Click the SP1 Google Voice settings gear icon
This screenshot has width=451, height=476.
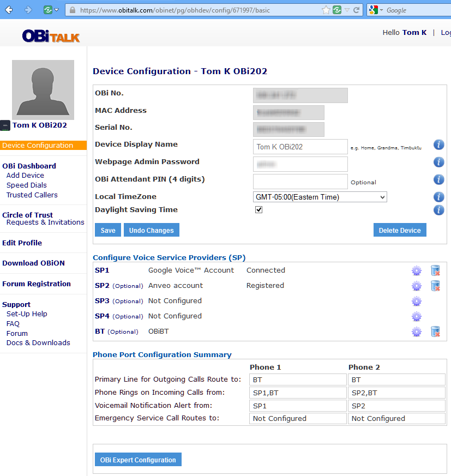417,270
